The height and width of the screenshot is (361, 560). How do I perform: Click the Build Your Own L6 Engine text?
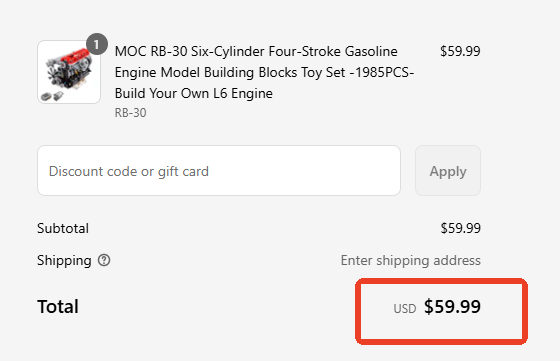[x=194, y=94]
